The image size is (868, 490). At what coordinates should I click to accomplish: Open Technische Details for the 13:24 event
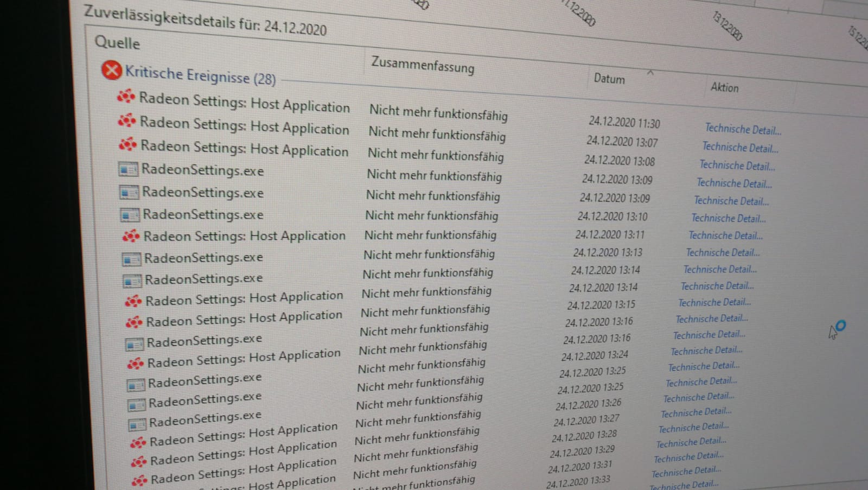tap(707, 351)
